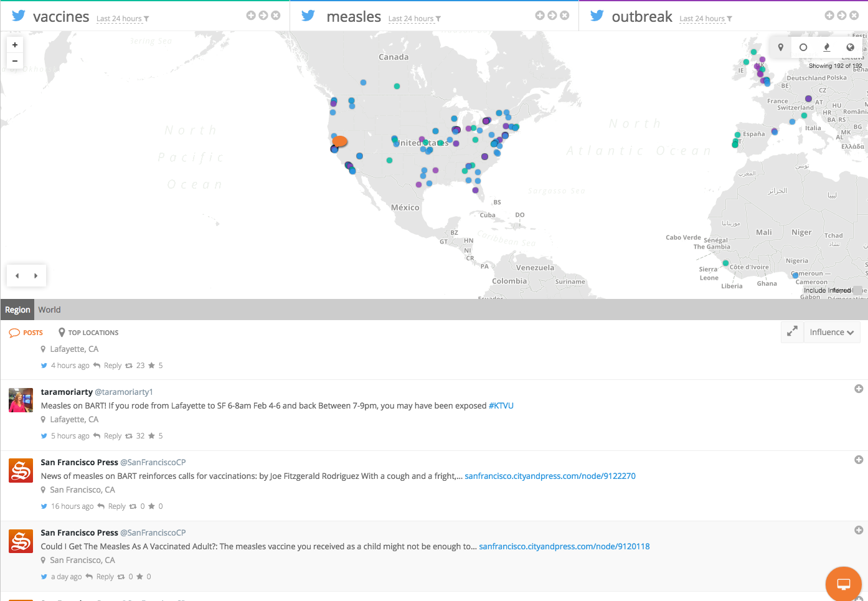The height and width of the screenshot is (601, 868).
Task: Click the 5 hours ago timestamp
Action: pyautogui.click(x=70, y=436)
